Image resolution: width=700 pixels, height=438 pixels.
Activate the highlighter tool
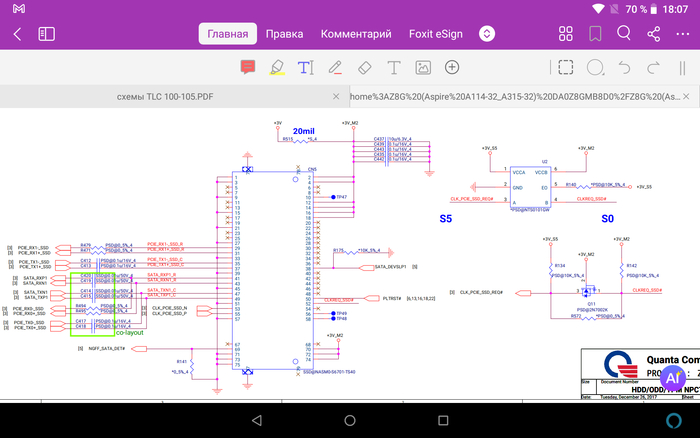coord(277,67)
